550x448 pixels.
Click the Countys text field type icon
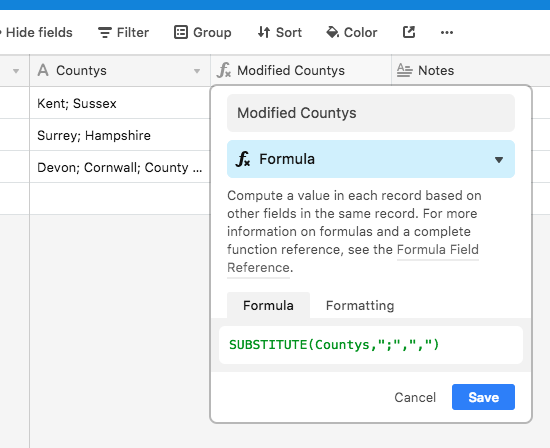tap(43, 70)
